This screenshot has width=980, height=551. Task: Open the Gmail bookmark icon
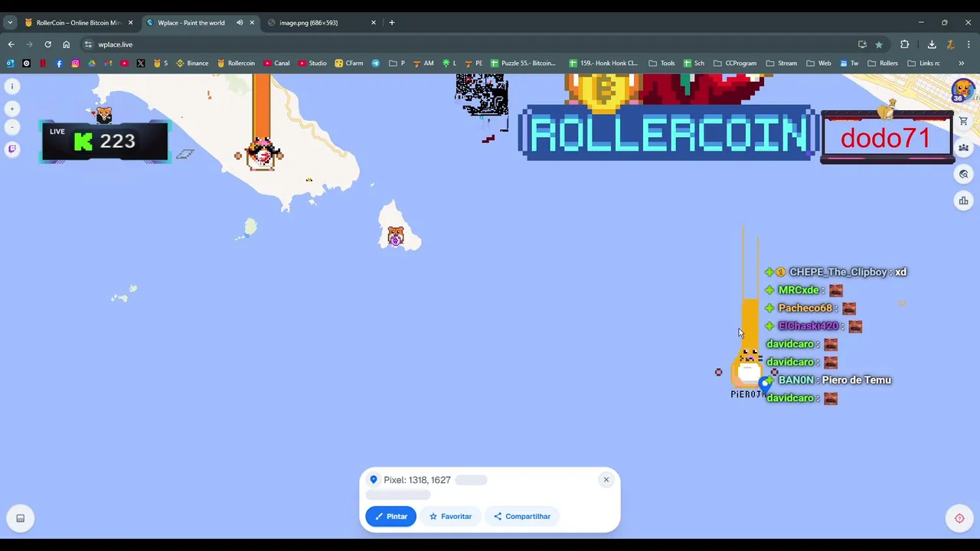(108, 64)
